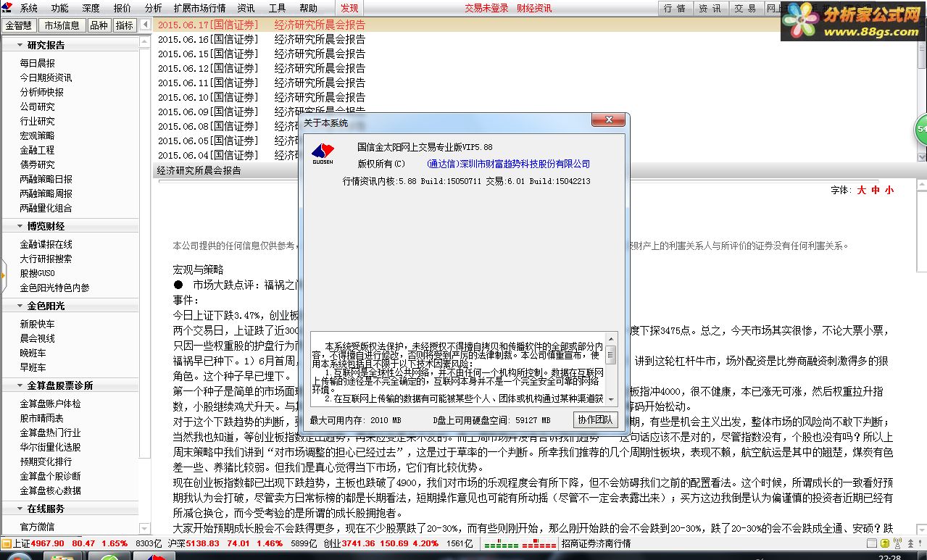
Task: Close the 关于本系统 dialog
Action: pyautogui.click(x=607, y=121)
